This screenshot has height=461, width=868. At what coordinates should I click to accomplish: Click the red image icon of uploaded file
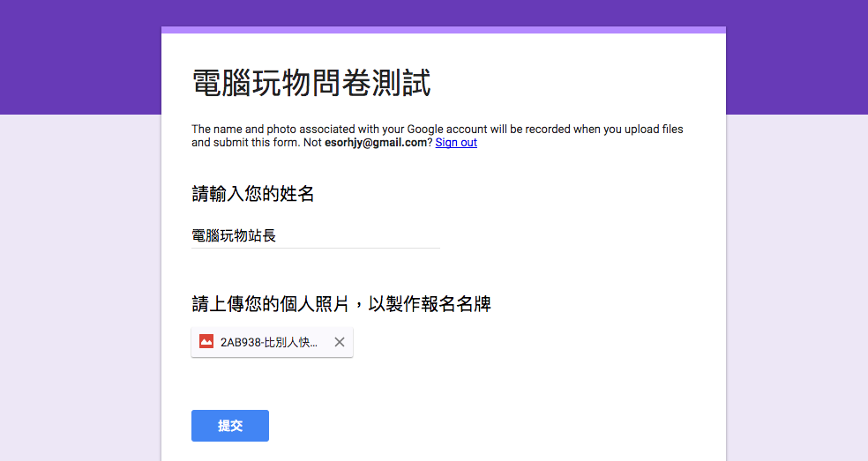point(206,342)
